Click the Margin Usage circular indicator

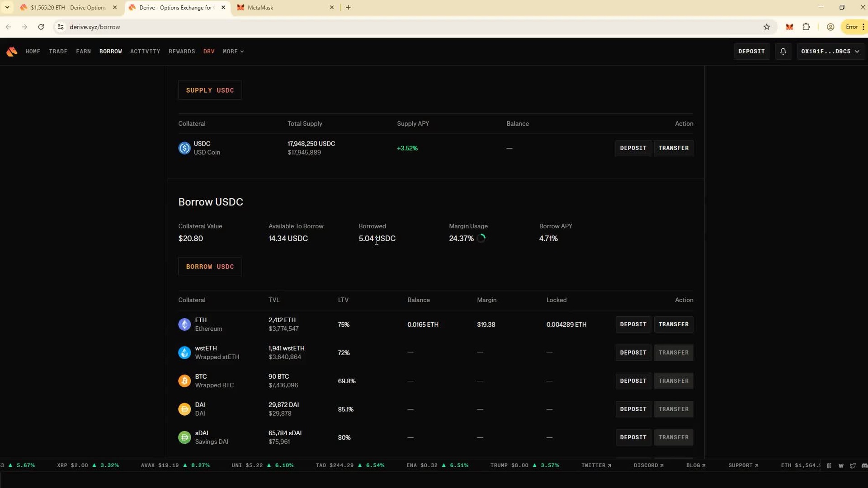coord(481,238)
